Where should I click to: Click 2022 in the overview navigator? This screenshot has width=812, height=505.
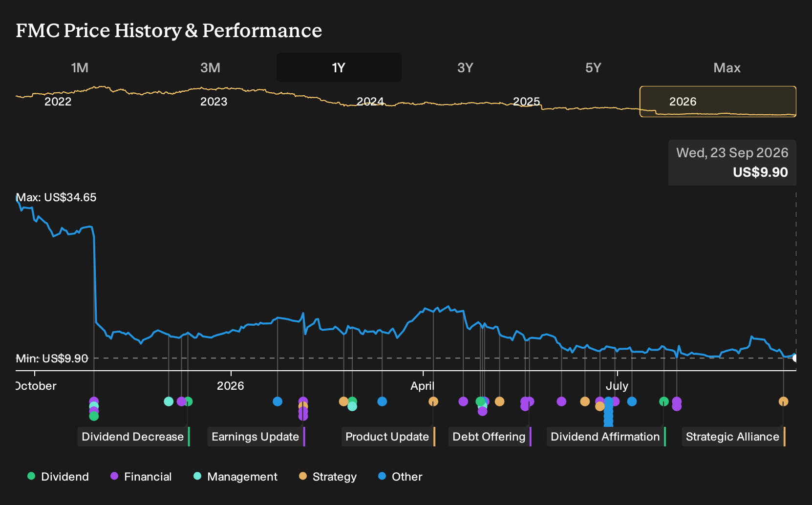(x=58, y=102)
